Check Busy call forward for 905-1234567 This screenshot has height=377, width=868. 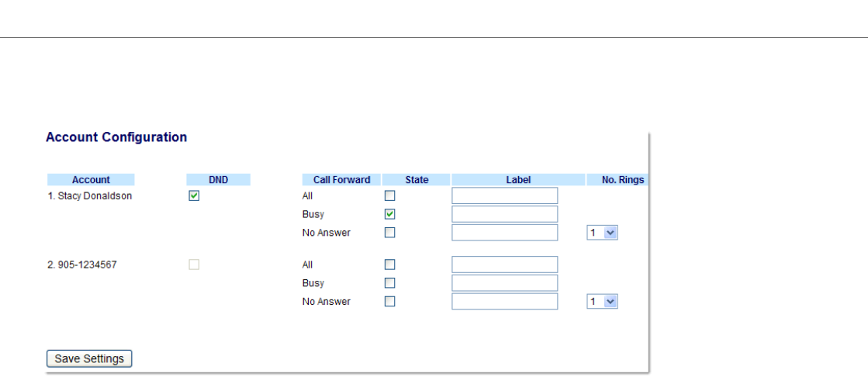point(390,283)
